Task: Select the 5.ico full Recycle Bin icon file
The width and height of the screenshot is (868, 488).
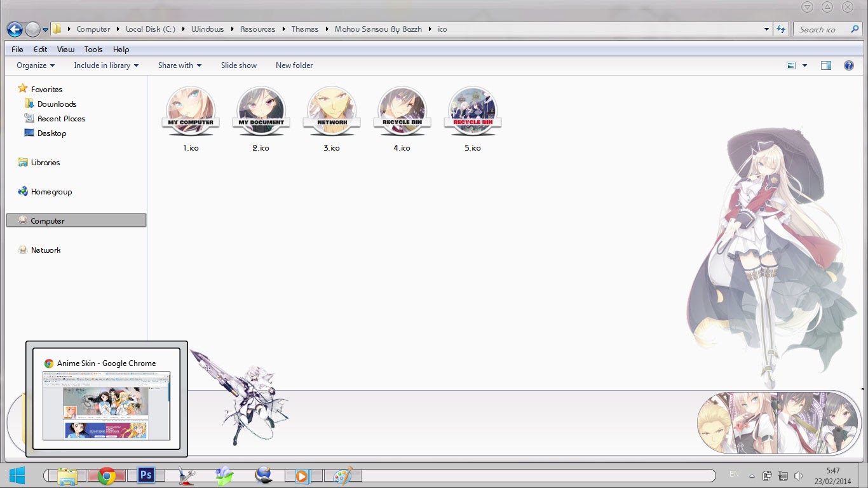Action: 472,119
